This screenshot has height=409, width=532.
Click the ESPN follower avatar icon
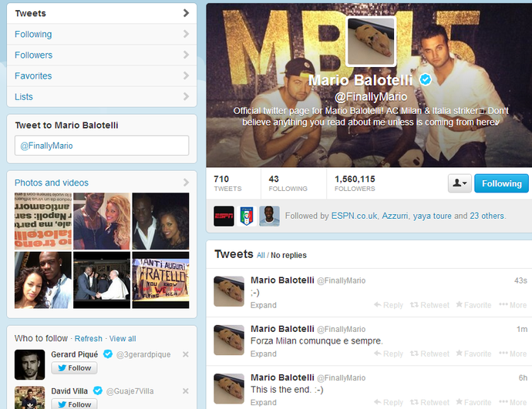(x=224, y=216)
